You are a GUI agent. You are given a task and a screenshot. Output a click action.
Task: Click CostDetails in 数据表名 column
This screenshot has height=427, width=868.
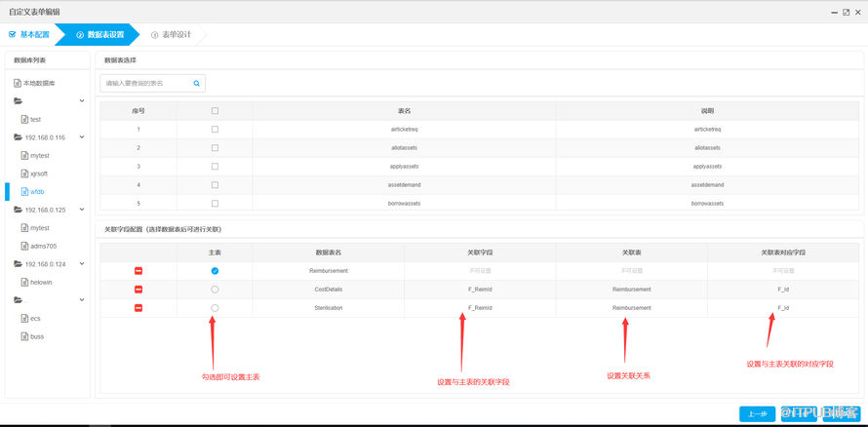click(x=329, y=290)
